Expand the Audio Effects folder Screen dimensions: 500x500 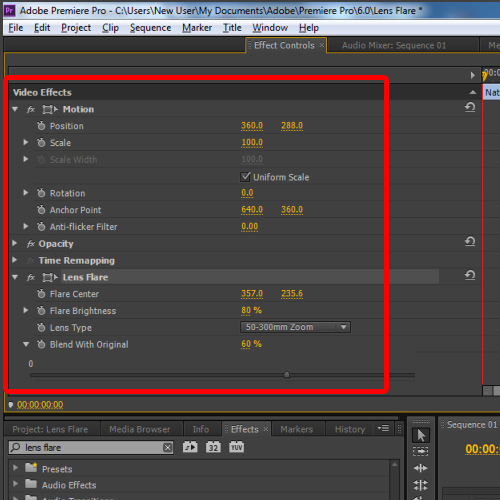[15, 484]
